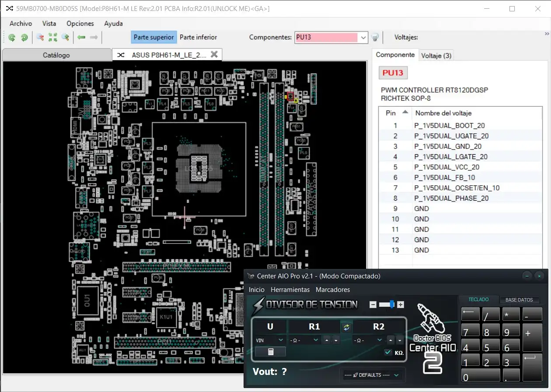Click the gray forward arrow icon
551x392 pixels.
point(94,38)
